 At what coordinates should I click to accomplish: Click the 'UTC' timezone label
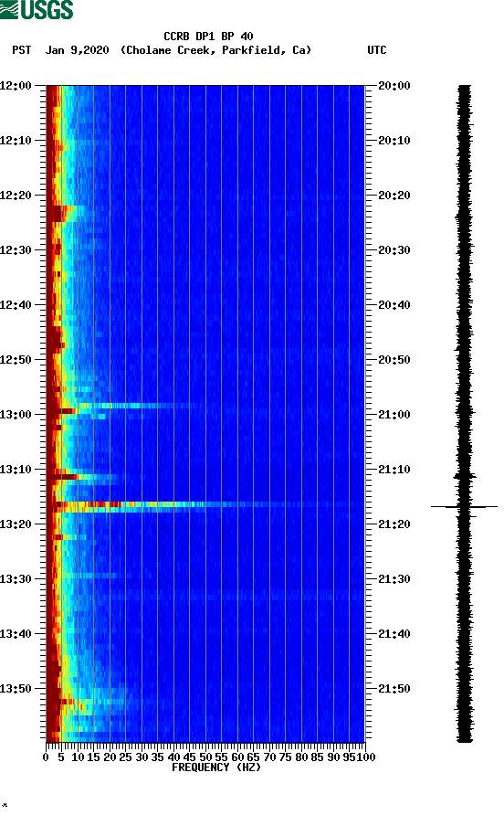point(377,50)
